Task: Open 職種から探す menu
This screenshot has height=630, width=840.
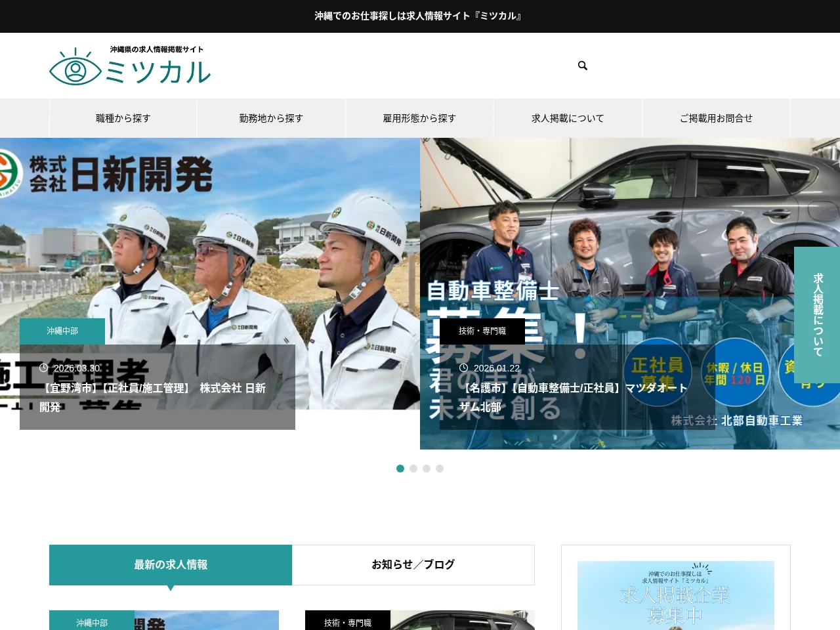Action: (x=123, y=118)
